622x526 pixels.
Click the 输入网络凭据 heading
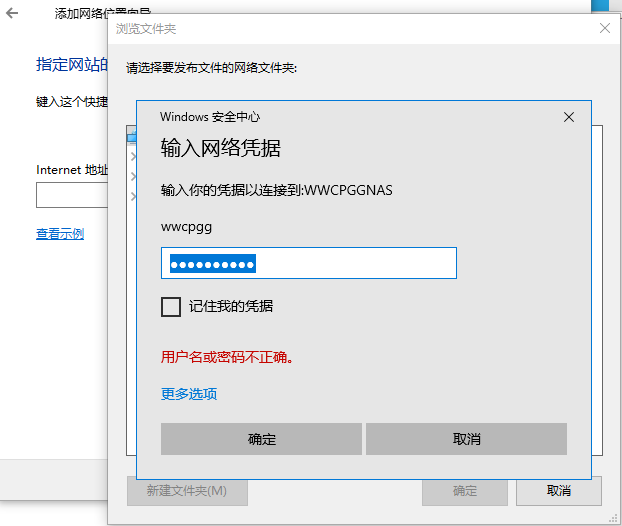[221, 148]
